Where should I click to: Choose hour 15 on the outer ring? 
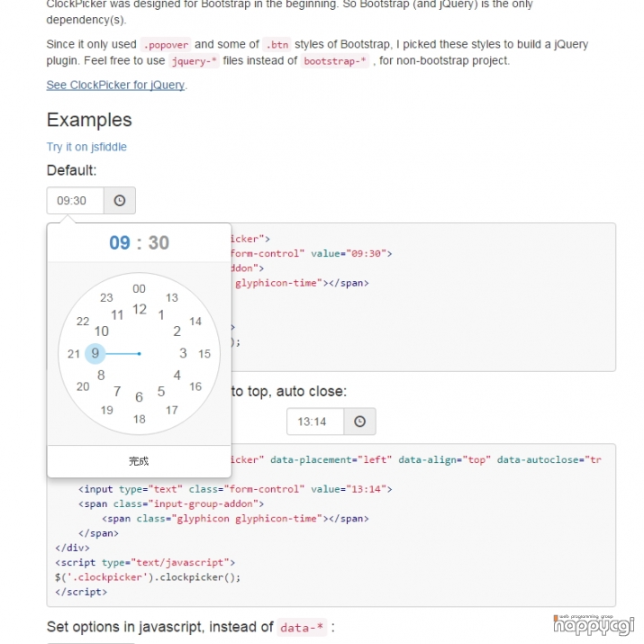click(x=204, y=354)
